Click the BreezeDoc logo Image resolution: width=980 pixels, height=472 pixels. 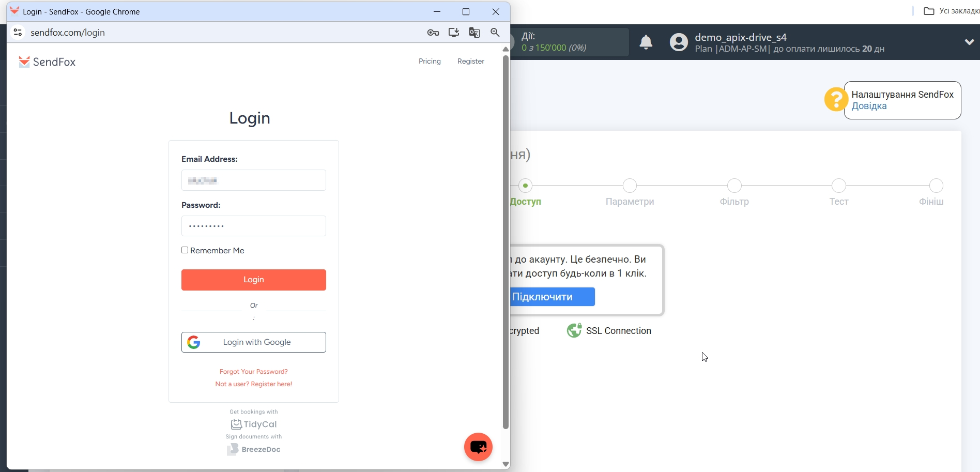point(254,449)
